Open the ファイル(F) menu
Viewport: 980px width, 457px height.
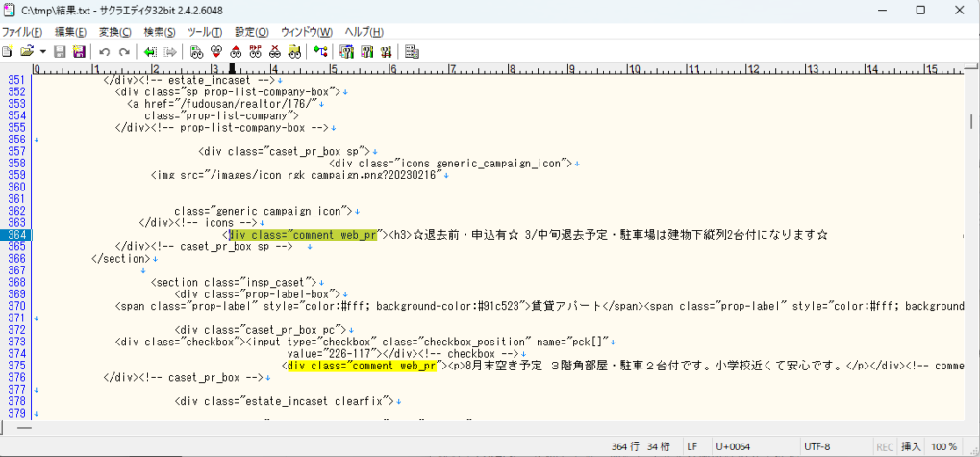pyautogui.click(x=22, y=32)
